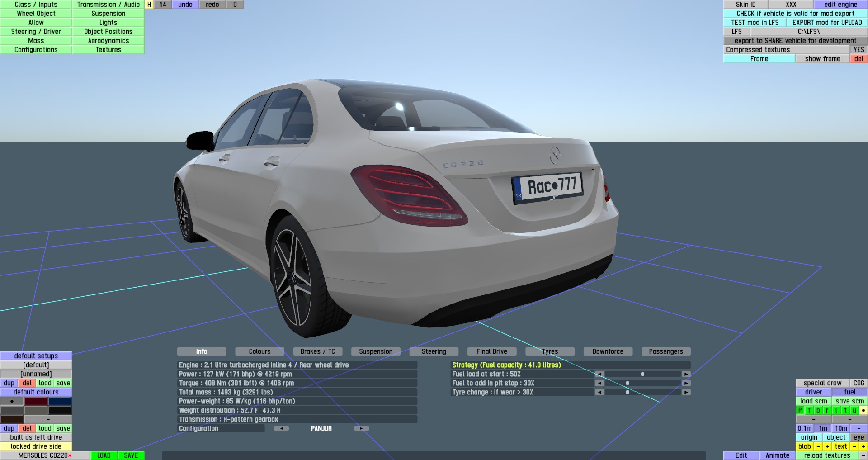The width and height of the screenshot is (868, 460).
Task: Switch to the Tyres tab
Action: coord(550,351)
